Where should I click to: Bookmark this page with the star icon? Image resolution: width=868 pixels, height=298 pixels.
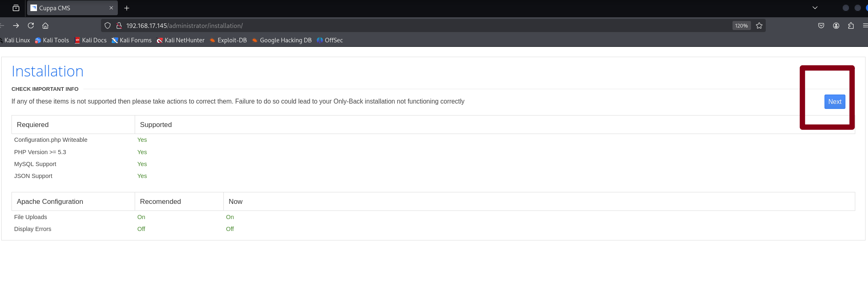pos(759,25)
